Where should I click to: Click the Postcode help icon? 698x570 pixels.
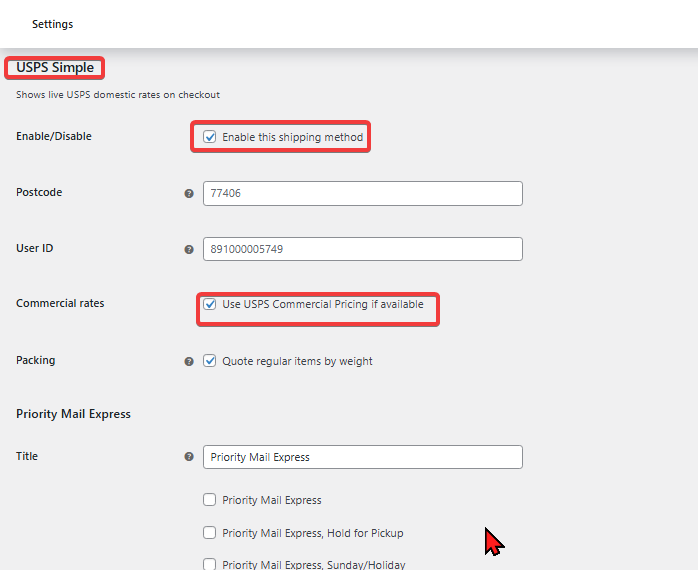coord(189,194)
